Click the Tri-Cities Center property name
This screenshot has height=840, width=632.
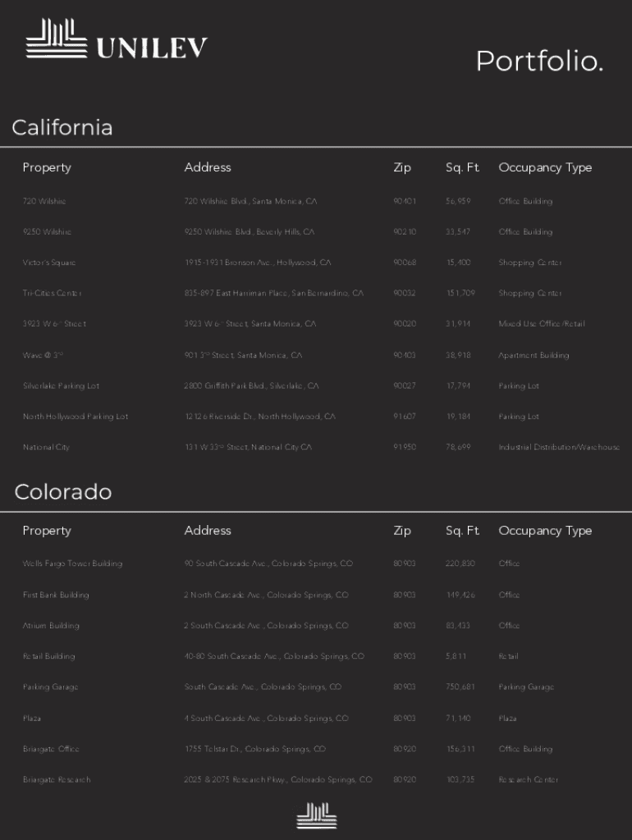(x=52, y=293)
